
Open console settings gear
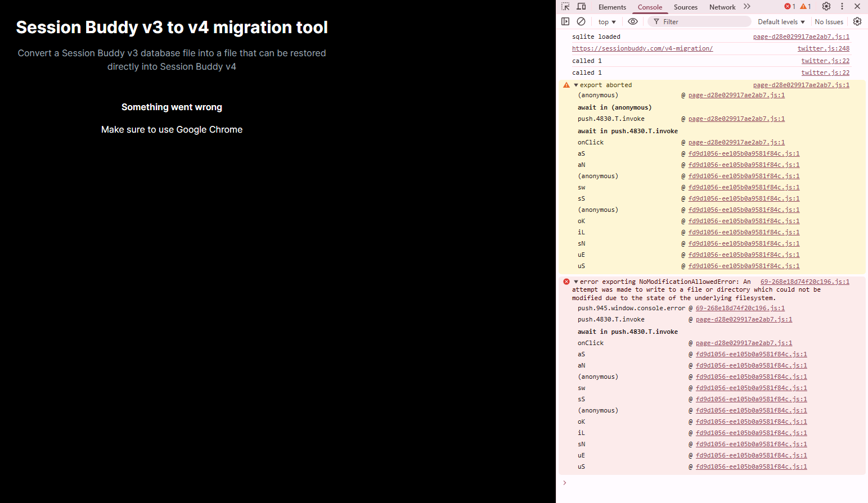(857, 21)
